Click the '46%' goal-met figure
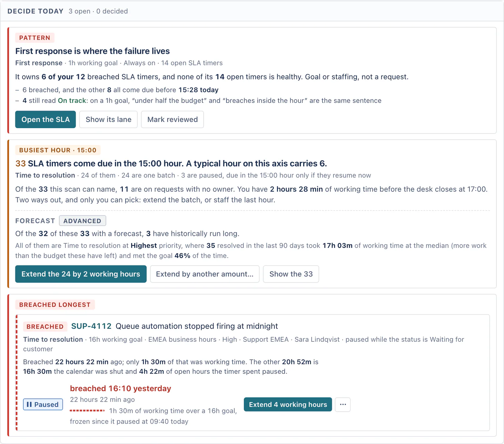The width and height of the screenshot is (504, 444). pos(182,256)
